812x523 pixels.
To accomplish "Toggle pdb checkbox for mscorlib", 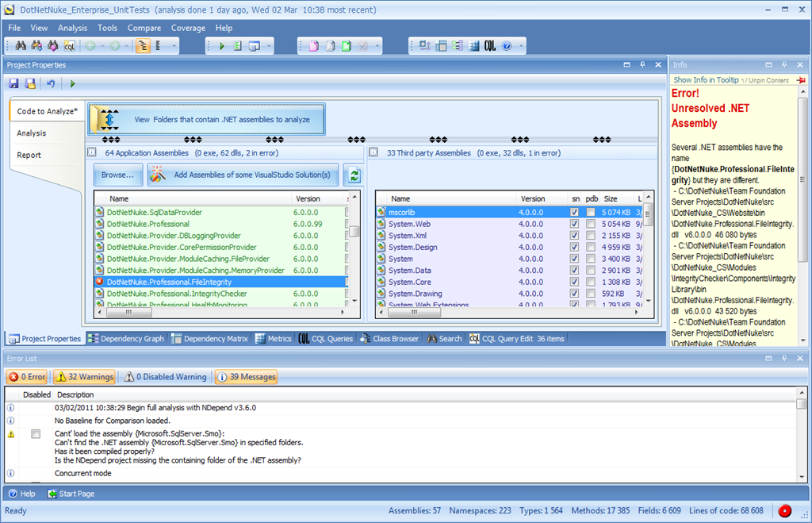I will pyautogui.click(x=590, y=212).
